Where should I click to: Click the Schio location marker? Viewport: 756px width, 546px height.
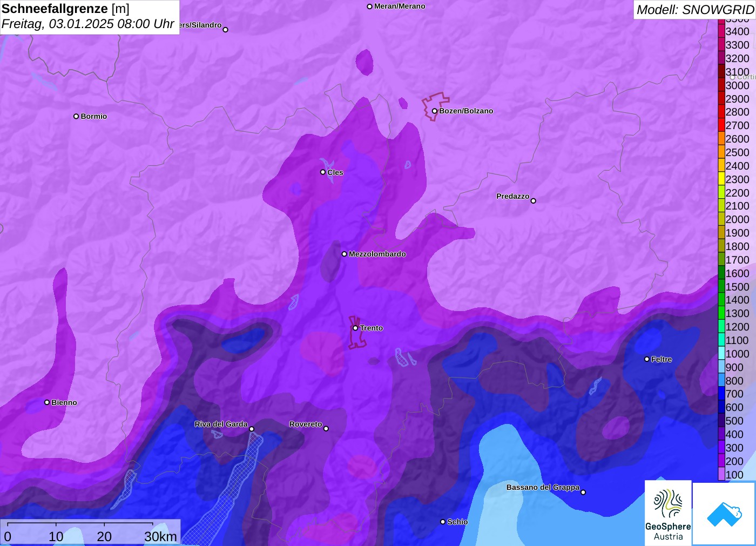coord(443,522)
